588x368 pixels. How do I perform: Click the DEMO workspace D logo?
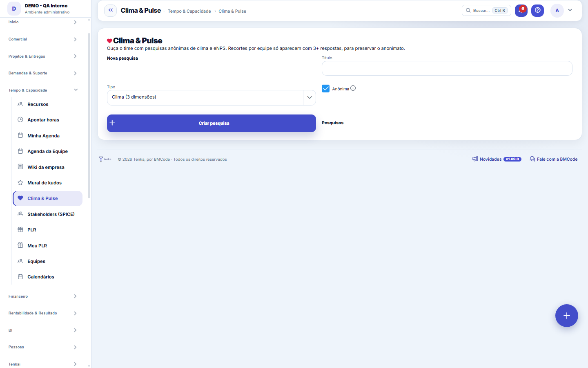(14, 9)
